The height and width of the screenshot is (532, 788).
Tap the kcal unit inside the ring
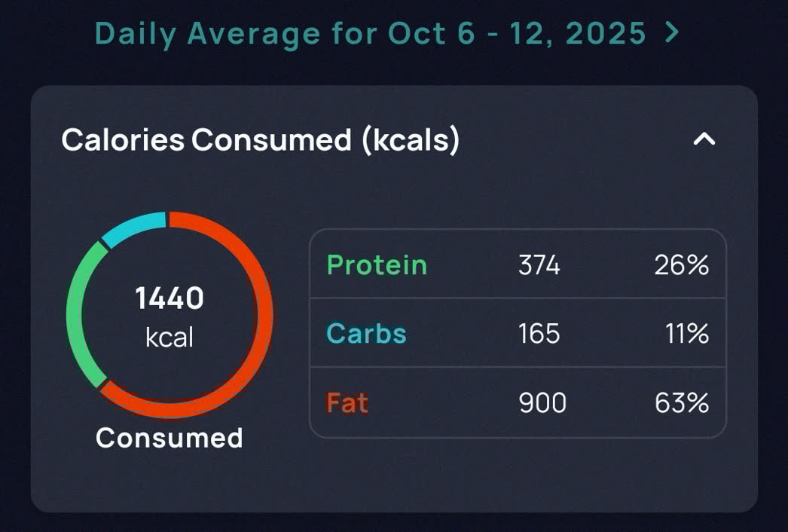pos(170,337)
